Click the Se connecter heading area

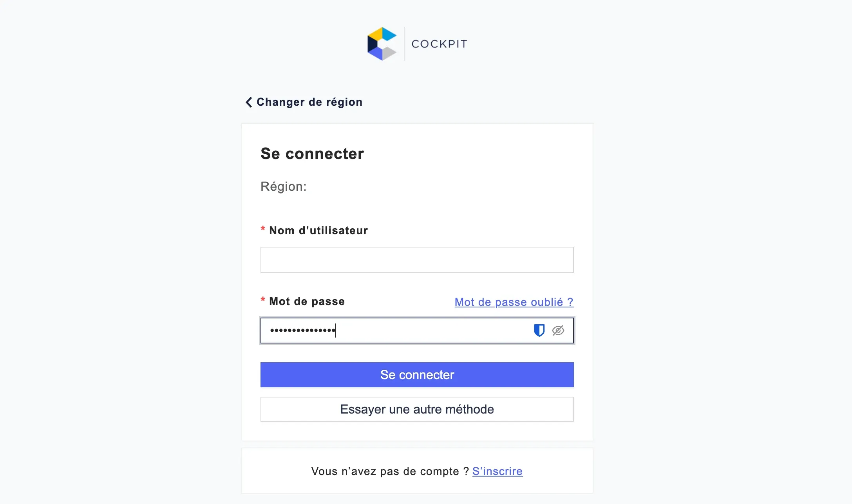pyautogui.click(x=312, y=154)
